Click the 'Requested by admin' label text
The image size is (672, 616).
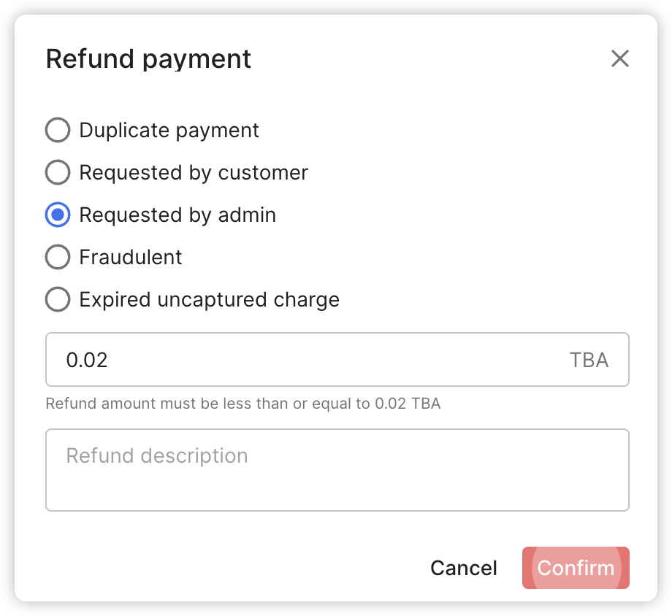177,215
